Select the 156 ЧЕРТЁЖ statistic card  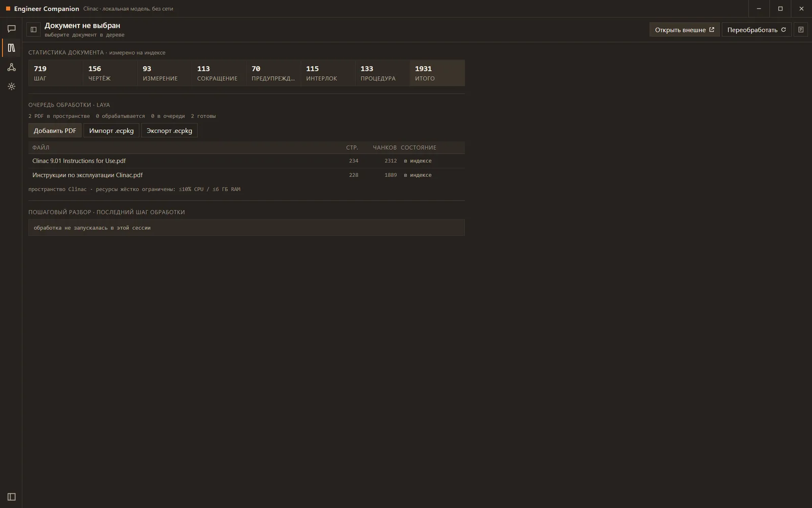click(110, 73)
